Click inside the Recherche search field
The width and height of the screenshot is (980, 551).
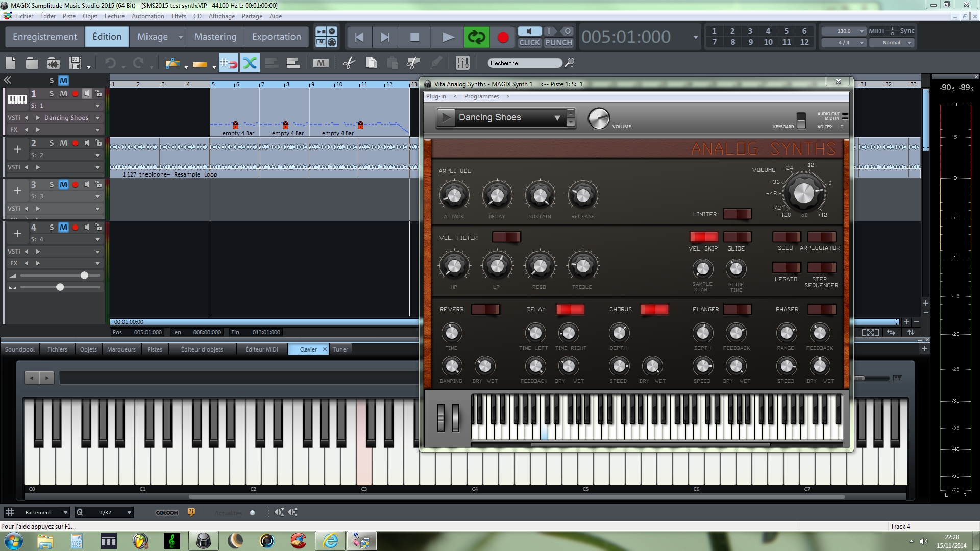tap(523, 63)
